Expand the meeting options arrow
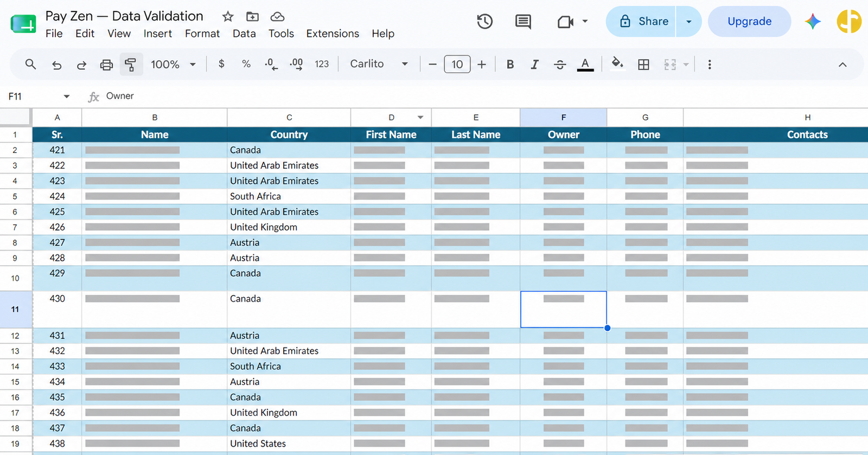The width and height of the screenshot is (868, 455). tap(585, 21)
